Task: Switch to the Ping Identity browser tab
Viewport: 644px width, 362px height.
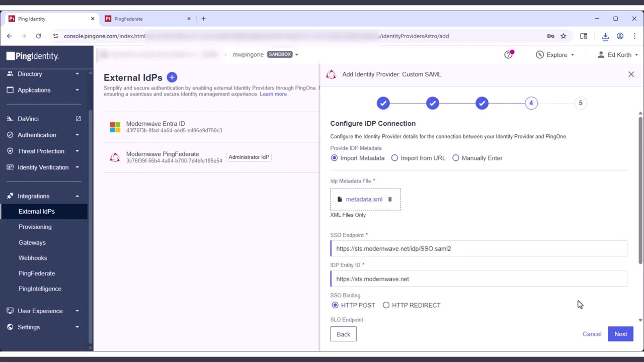Action: click(51, 19)
